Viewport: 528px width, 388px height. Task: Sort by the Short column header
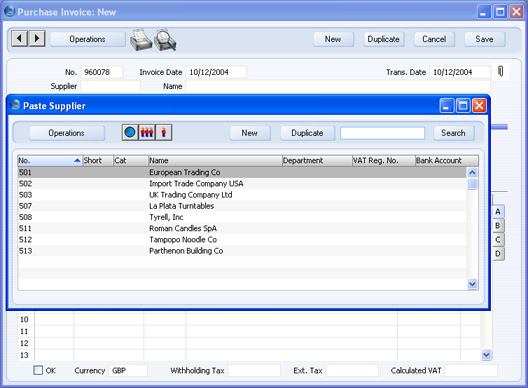[x=98, y=160]
